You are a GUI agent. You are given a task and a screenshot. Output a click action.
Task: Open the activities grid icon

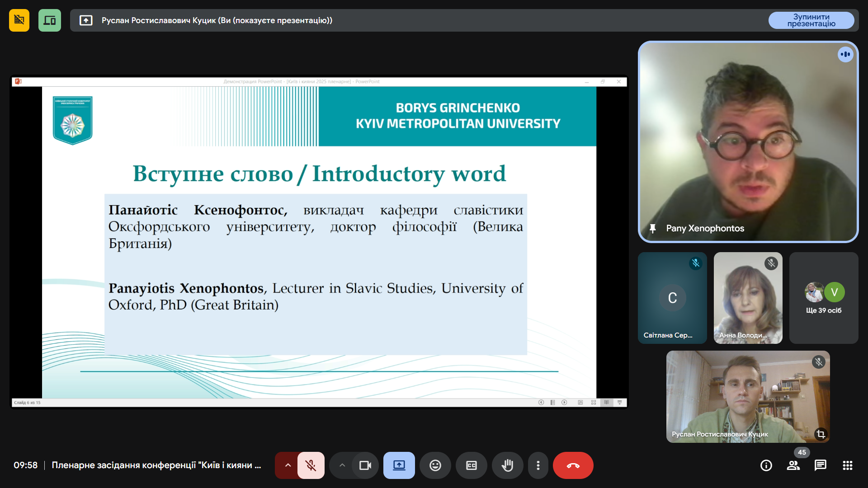coord(848,465)
